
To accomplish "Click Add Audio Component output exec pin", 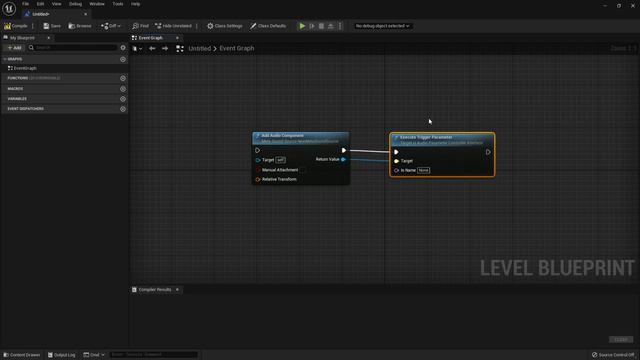I will 344,150.
